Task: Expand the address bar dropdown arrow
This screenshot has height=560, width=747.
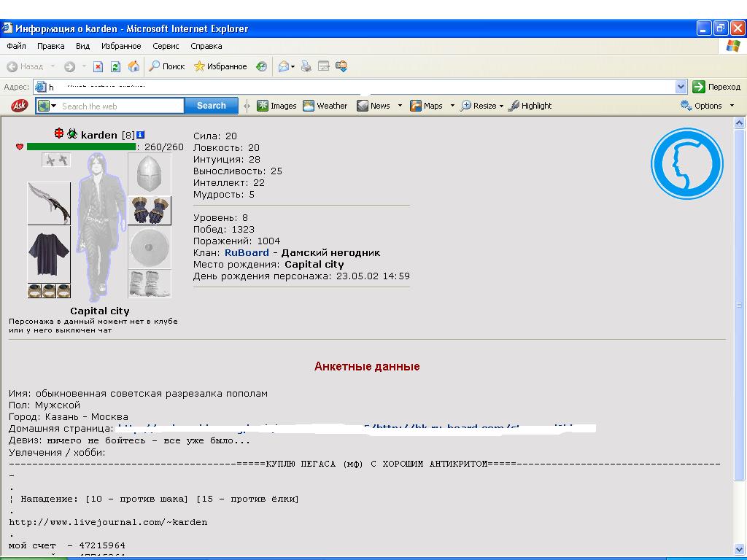Action: click(x=681, y=87)
